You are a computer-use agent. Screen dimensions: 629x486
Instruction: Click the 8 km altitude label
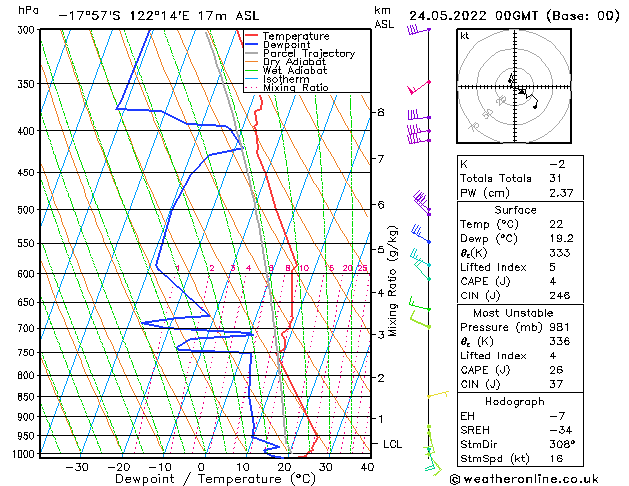click(381, 112)
